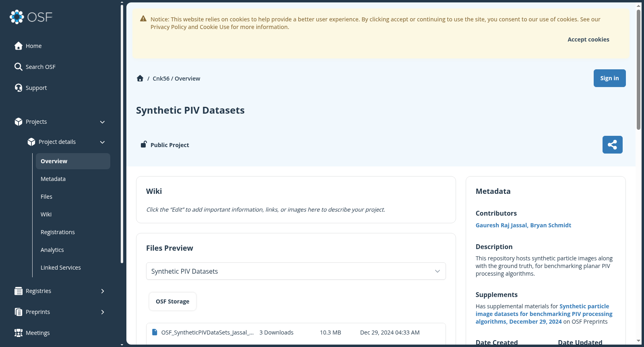
Task: Open Support from the sidebar
Action: tap(31, 88)
